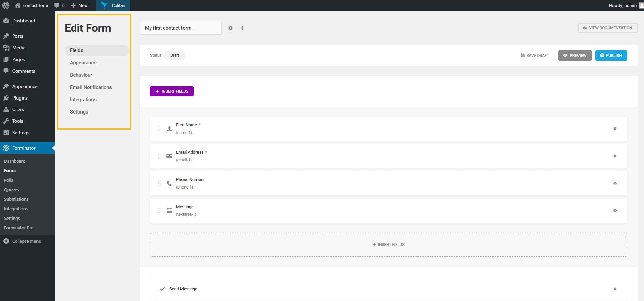Open settings gear for Phone Number field
The width and height of the screenshot is (644, 301).
pyautogui.click(x=615, y=183)
